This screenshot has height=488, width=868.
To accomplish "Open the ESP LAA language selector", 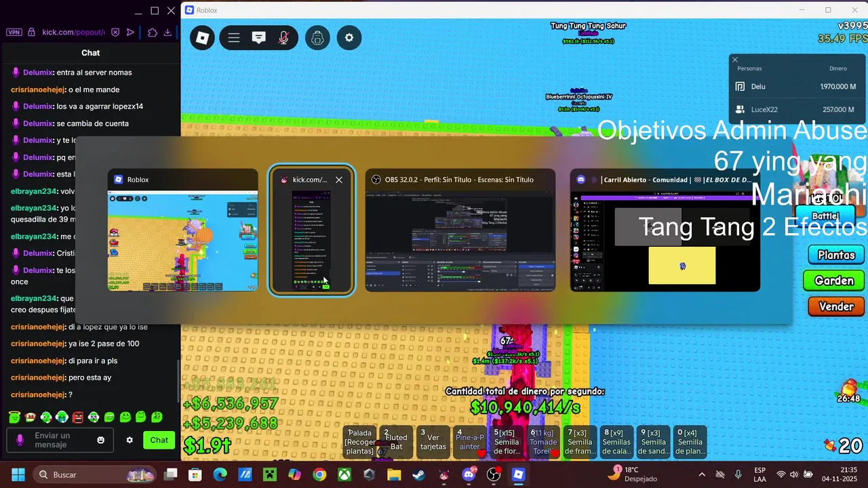I will pyautogui.click(x=760, y=474).
